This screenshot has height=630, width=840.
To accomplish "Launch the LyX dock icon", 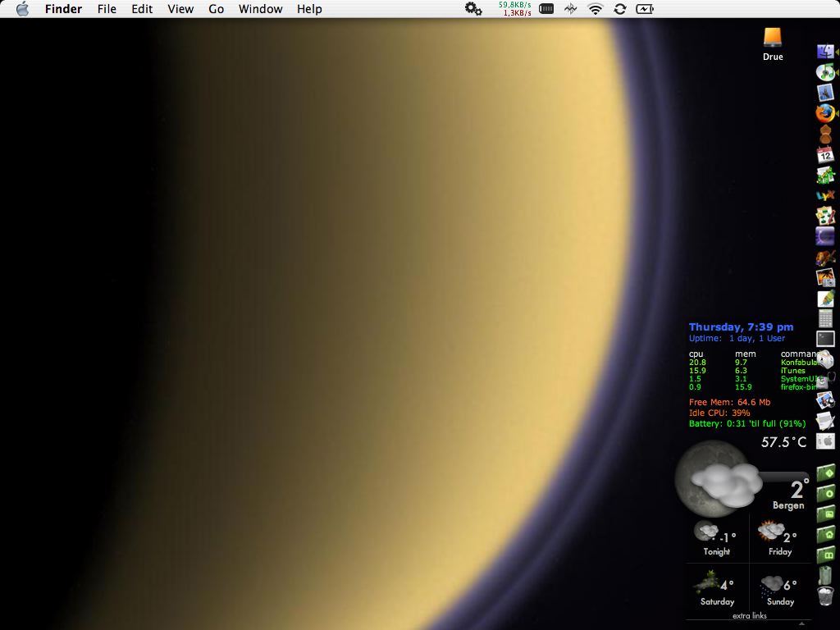I will [825, 195].
